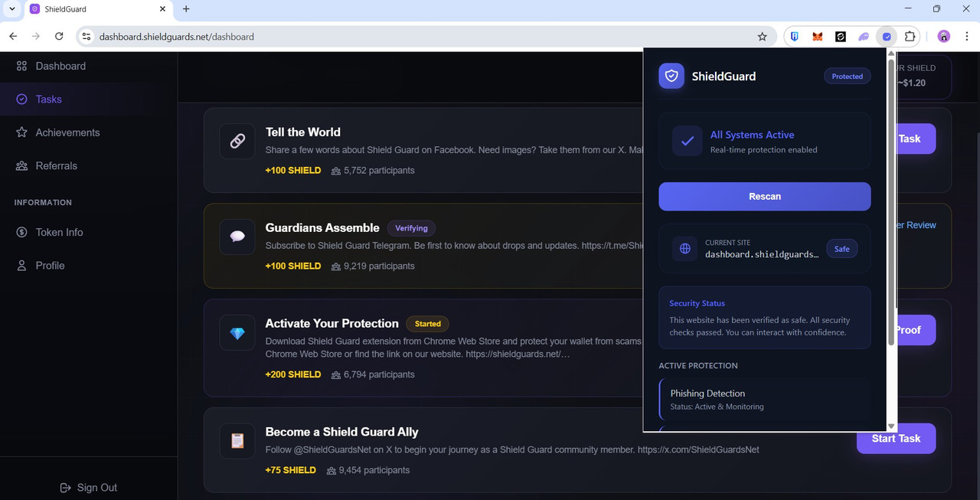Viewport: 980px width, 500px height.
Task: Click the Verifying badge on Guardians Assemble
Action: [411, 228]
